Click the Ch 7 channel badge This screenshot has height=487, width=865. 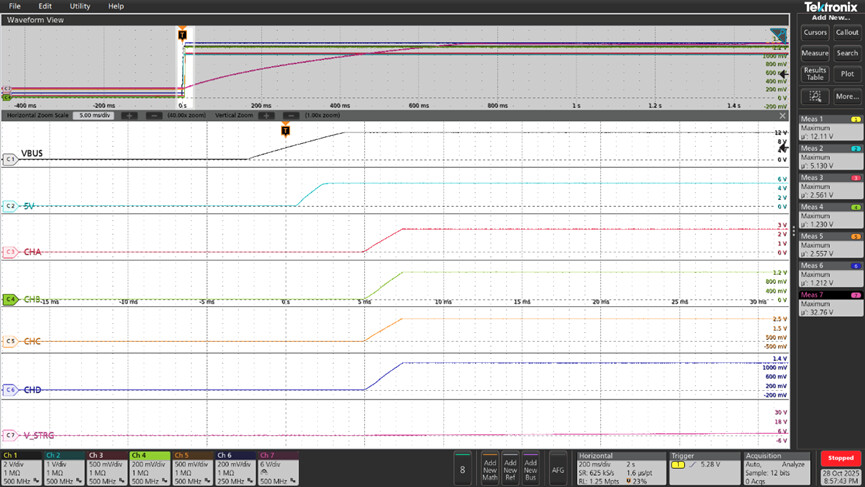click(277, 468)
